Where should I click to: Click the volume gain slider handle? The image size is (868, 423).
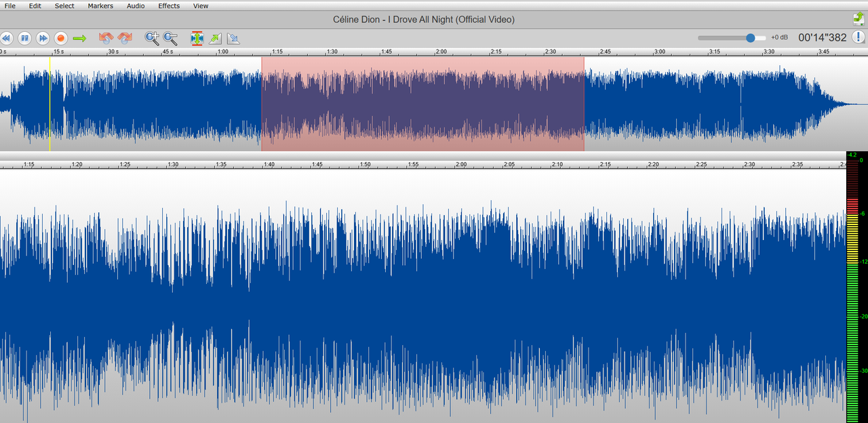(x=750, y=38)
